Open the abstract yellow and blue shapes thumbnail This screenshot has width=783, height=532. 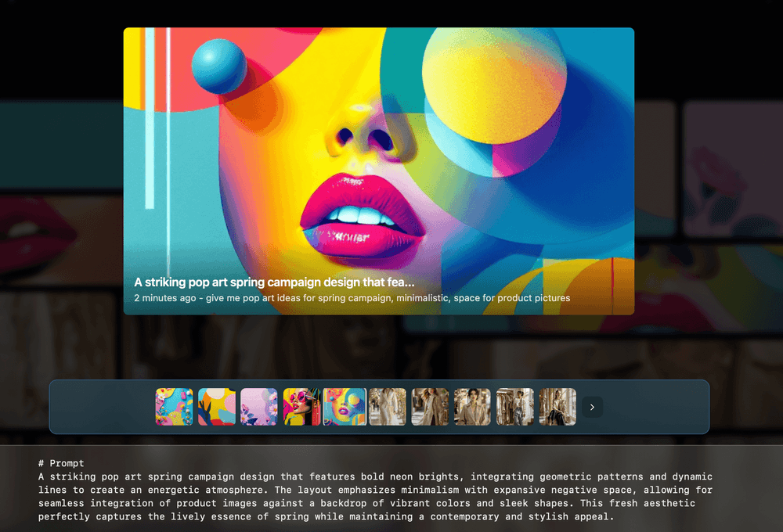217,407
